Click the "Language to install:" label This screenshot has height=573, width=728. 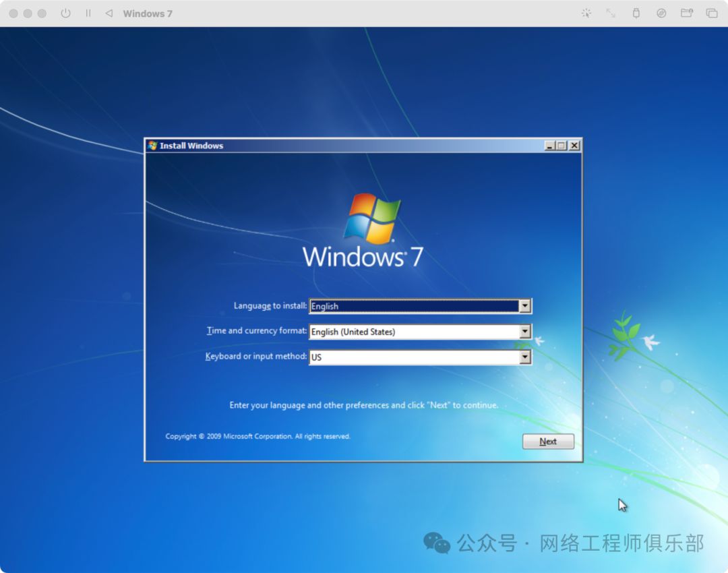(x=270, y=305)
